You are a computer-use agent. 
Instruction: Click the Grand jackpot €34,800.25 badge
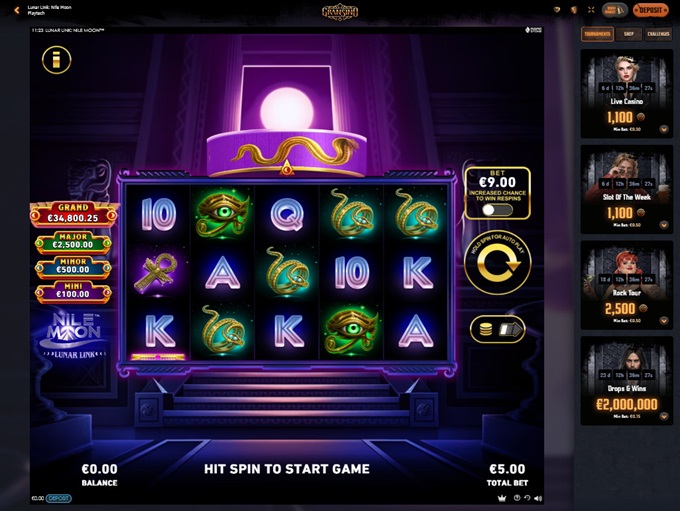tap(73, 213)
